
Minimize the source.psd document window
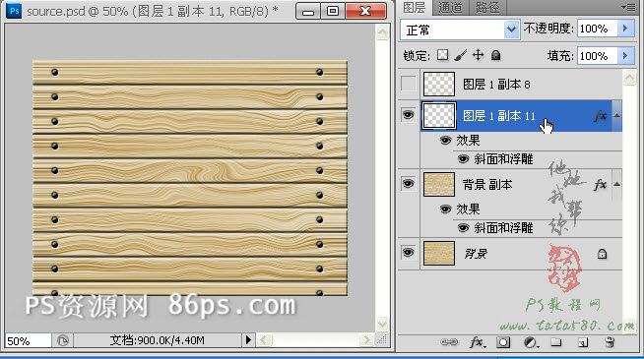[308, 12]
